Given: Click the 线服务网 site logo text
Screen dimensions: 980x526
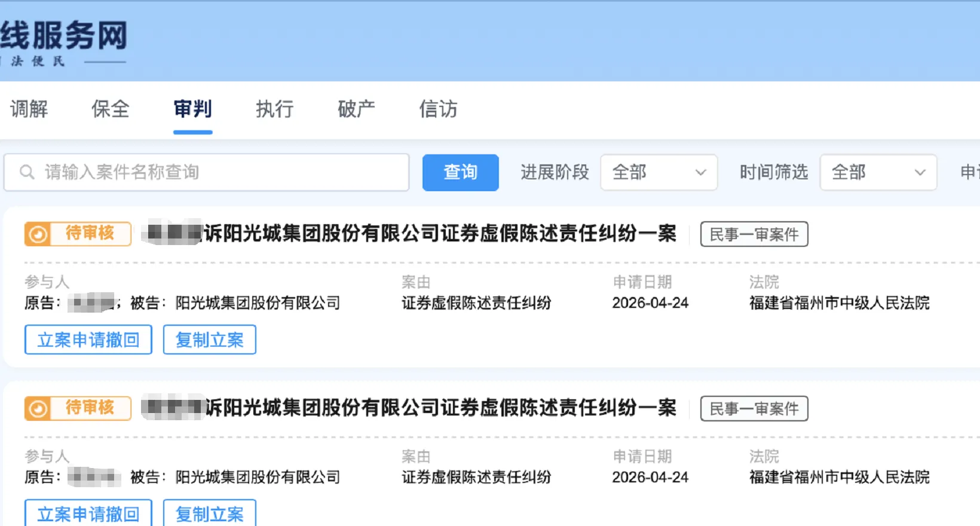Looking at the screenshot, I should point(63,35).
